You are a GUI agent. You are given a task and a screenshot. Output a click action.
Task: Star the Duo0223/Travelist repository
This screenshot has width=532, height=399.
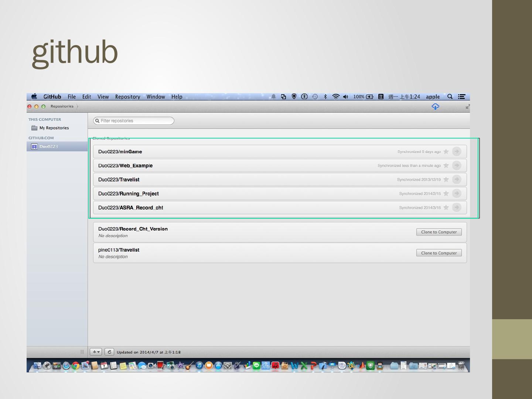[446, 180]
